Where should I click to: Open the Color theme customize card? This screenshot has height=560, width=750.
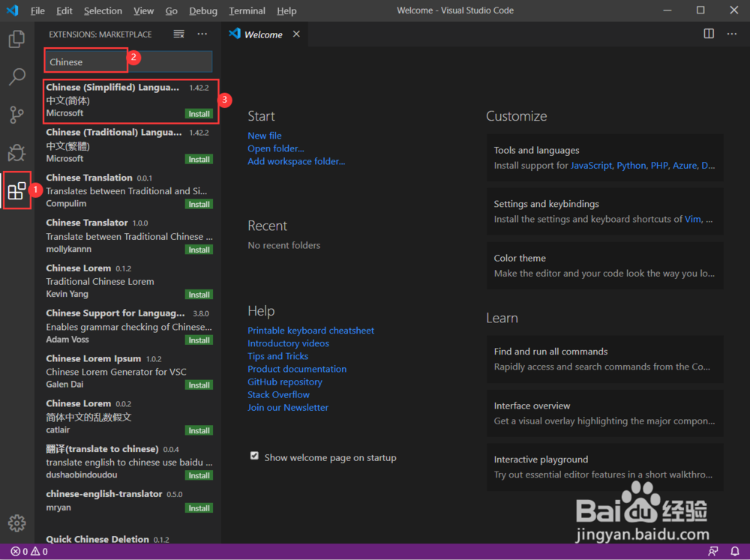604,265
